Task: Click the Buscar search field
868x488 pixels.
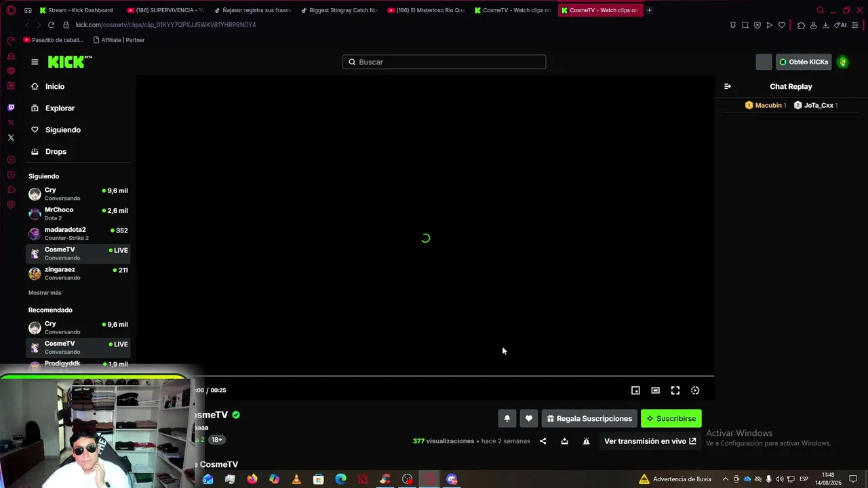Action: click(444, 62)
